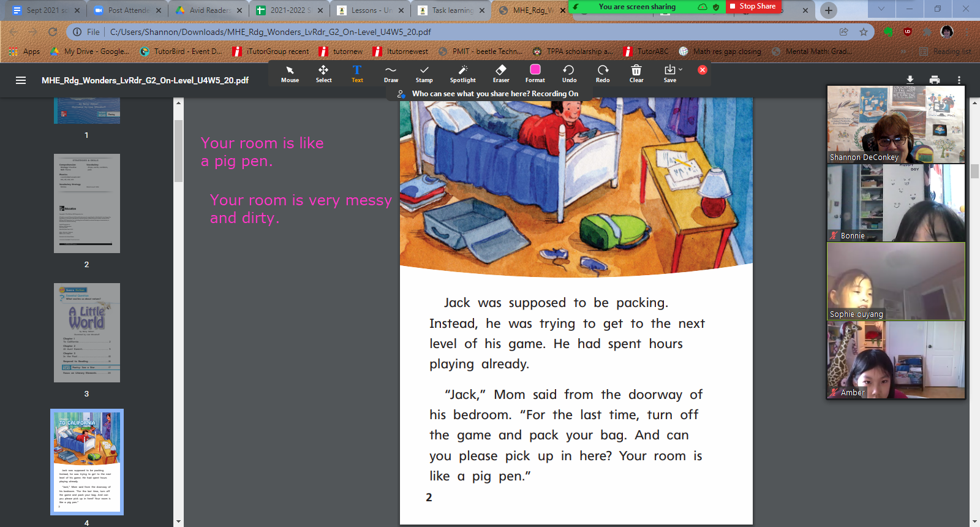The width and height of the screenshot is (980, 527).
Task: Select page 4 To California thumbnail
Action: tap(86, 462)
